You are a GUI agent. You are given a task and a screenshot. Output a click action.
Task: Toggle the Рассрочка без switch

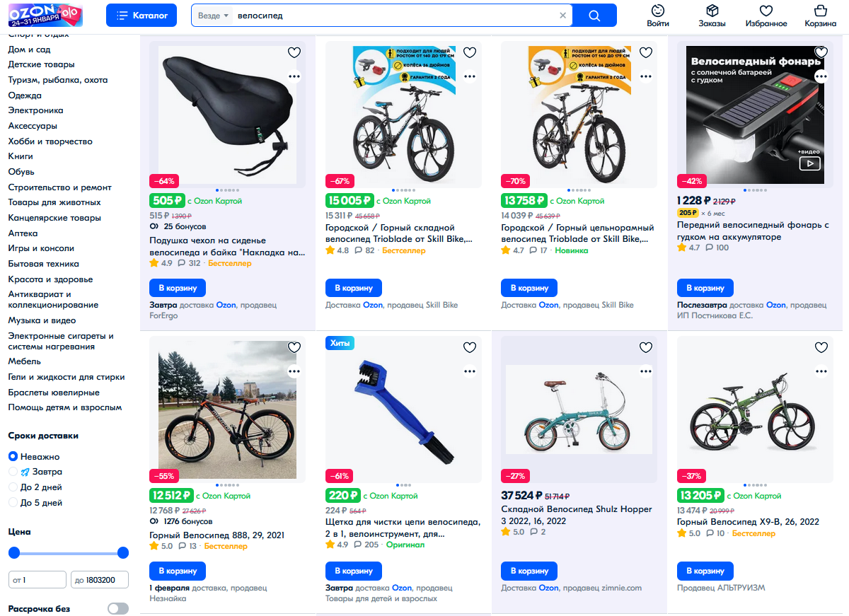click(118, 608)
